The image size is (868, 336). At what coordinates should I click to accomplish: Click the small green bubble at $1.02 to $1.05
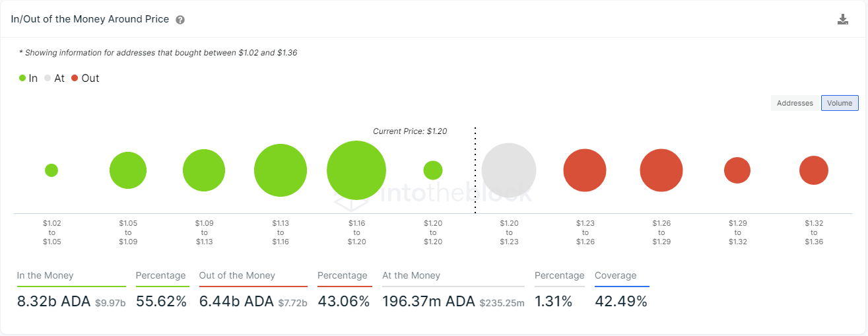click(x=51, y=170)
